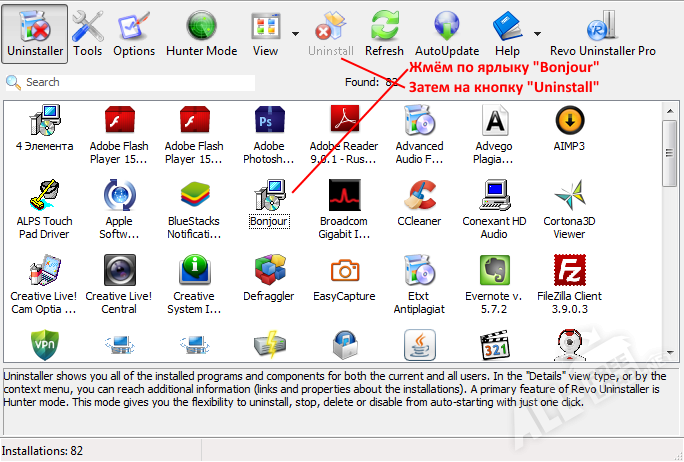Click the Options toolbar icon
Image resolution: width=684 pixels, height=462 pixels.
134,33
